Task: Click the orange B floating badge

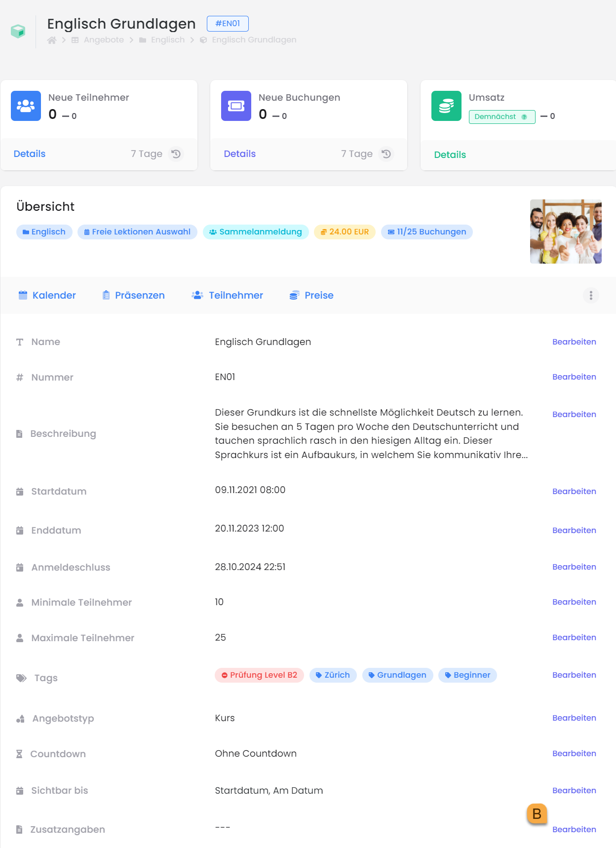Action: [x=537, y=813]
